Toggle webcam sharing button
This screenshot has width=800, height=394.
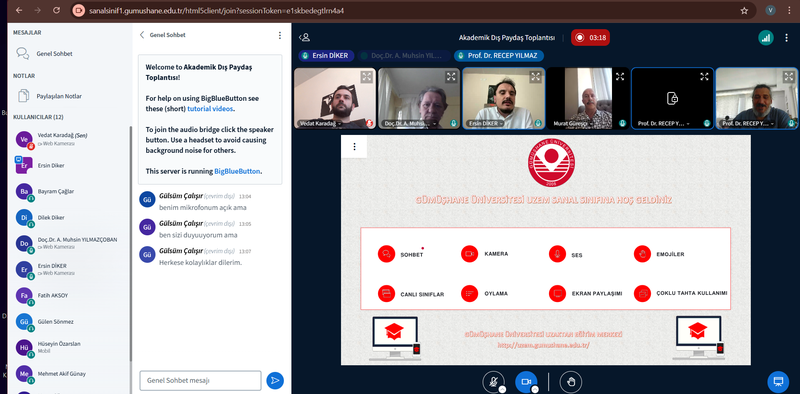coord(526,382)
